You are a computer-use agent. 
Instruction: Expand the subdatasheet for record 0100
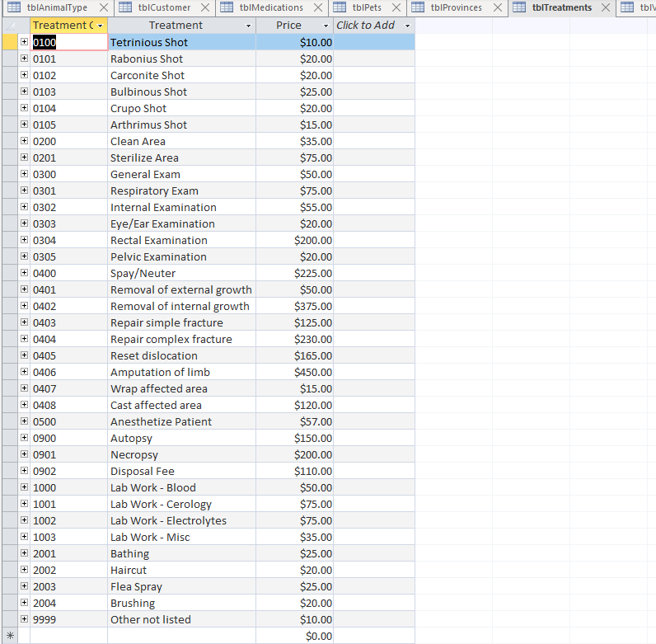point(24,42)
